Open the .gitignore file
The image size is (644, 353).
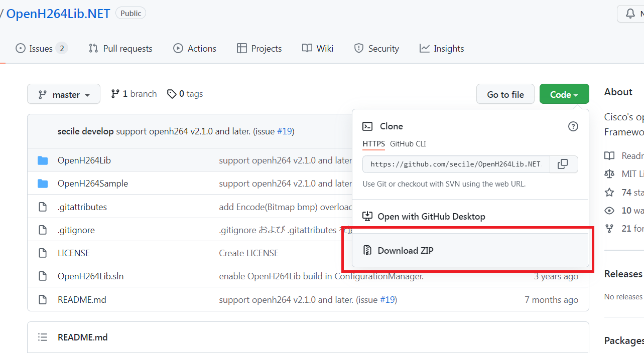point(76,230)
